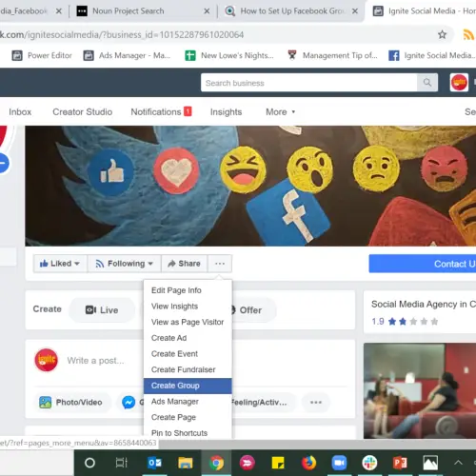Open the Management Tip of bookmark
This screenshot has width=476, height=476.
[332, 55]
